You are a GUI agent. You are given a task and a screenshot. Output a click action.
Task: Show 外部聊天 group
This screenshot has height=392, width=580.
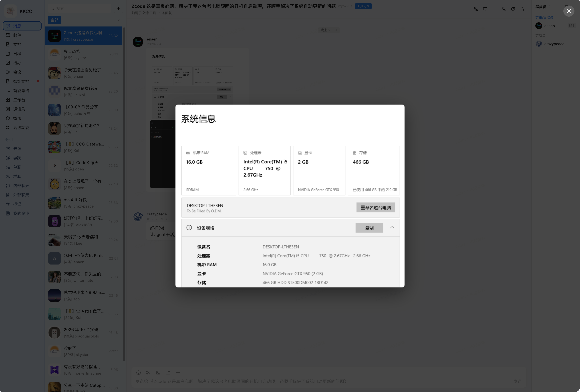[22, 195]
